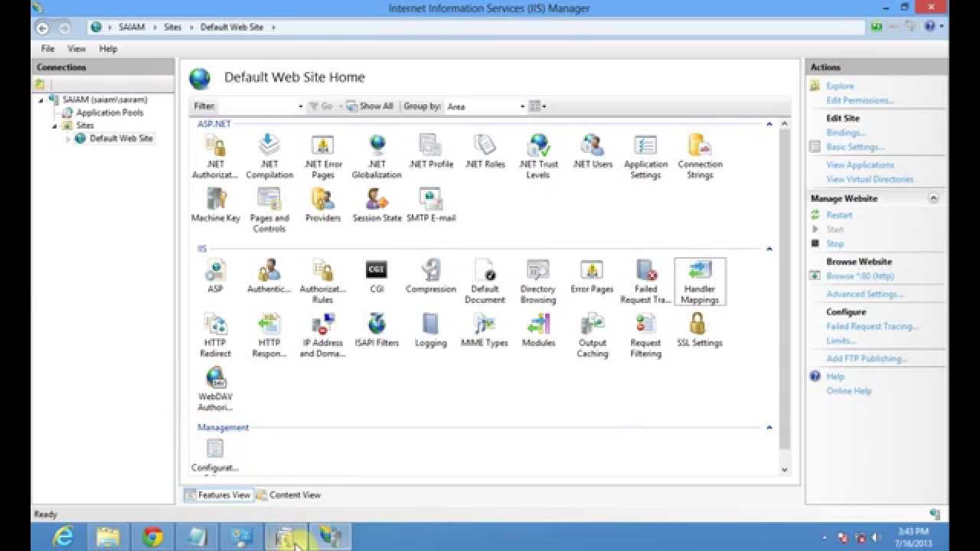Image resolution: width=980 pixels, height=551 pixels.
Task: Collapse the SAIAM server node
Action: (41, 99)
